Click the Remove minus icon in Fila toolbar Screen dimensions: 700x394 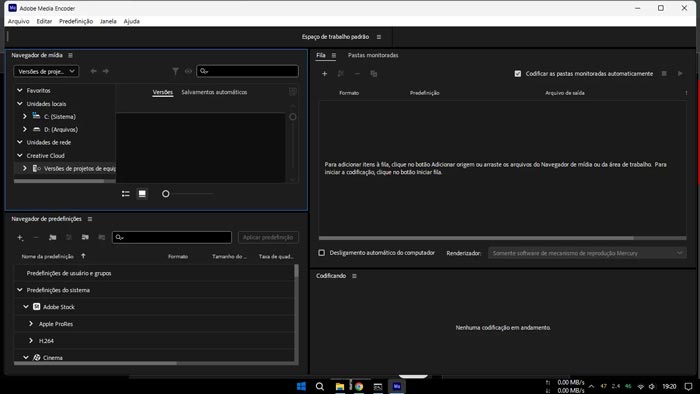[357, 74]
